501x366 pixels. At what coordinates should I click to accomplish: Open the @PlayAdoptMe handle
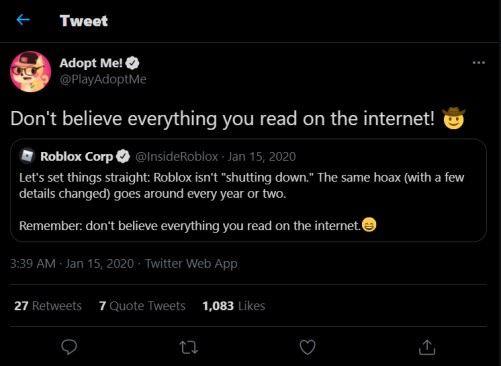(x=103, y=79)
